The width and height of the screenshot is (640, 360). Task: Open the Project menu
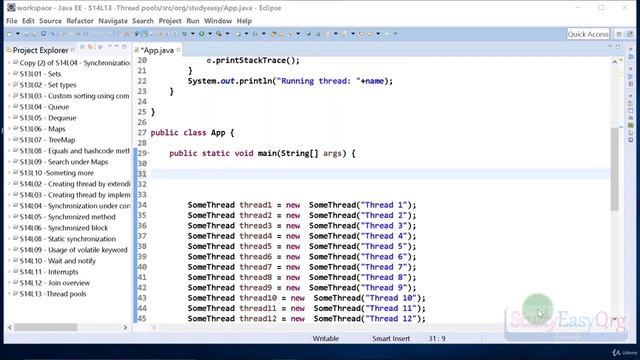coord(170,21)
